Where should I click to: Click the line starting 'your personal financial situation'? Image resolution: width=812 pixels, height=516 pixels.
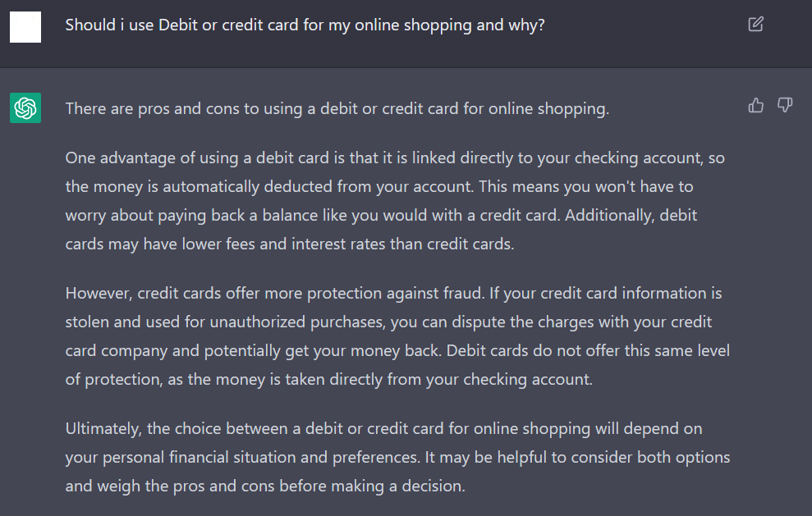point(397,458)
